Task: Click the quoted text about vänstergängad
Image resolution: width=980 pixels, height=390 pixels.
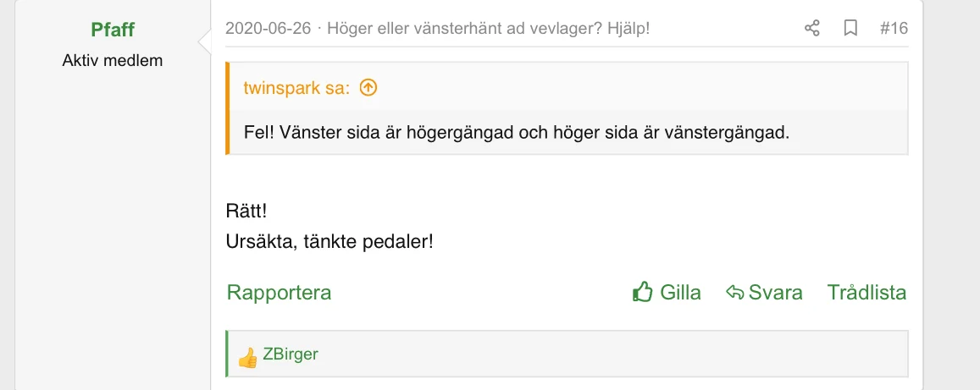Action: coord(517,133)
